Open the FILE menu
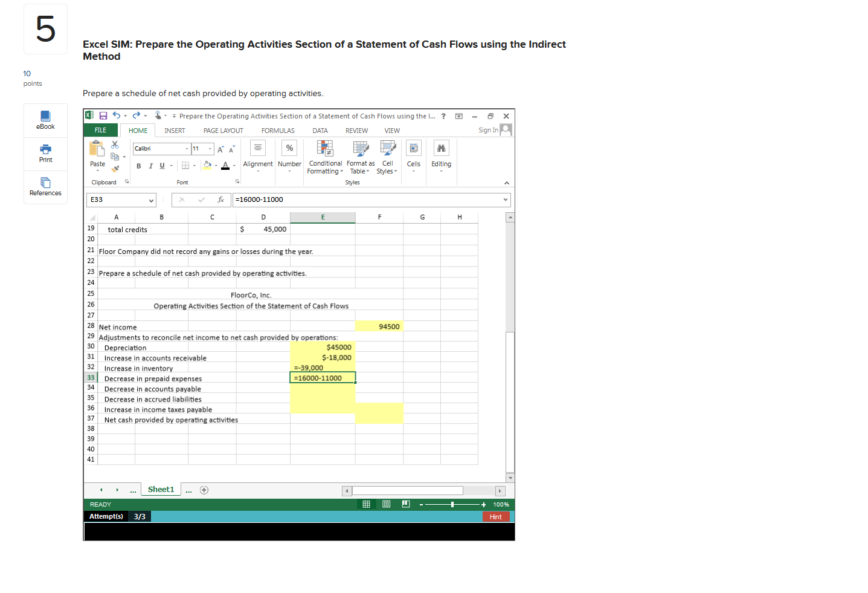Screen dimensions: 868x593 point(100,130)
